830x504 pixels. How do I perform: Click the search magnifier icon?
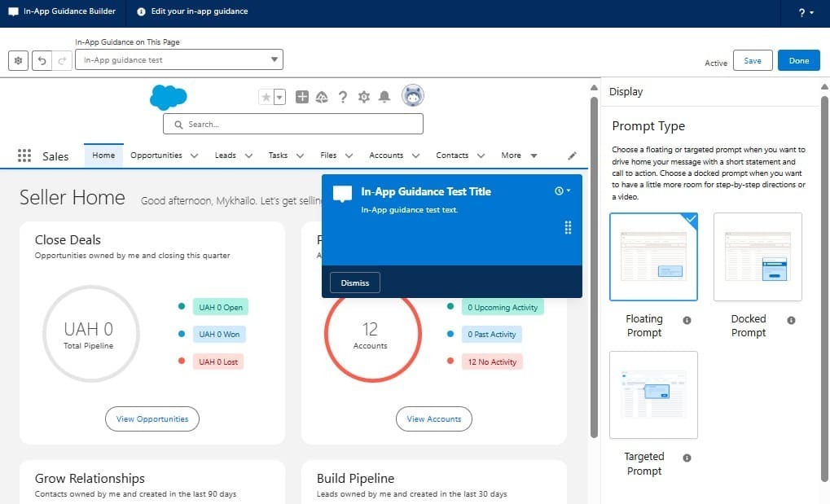(x=178, y=125)
